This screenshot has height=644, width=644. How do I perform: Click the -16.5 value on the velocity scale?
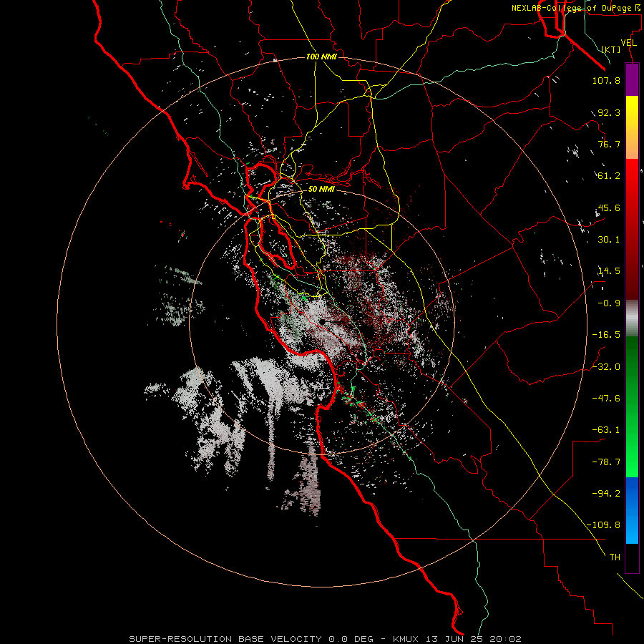tap(606, 335)
